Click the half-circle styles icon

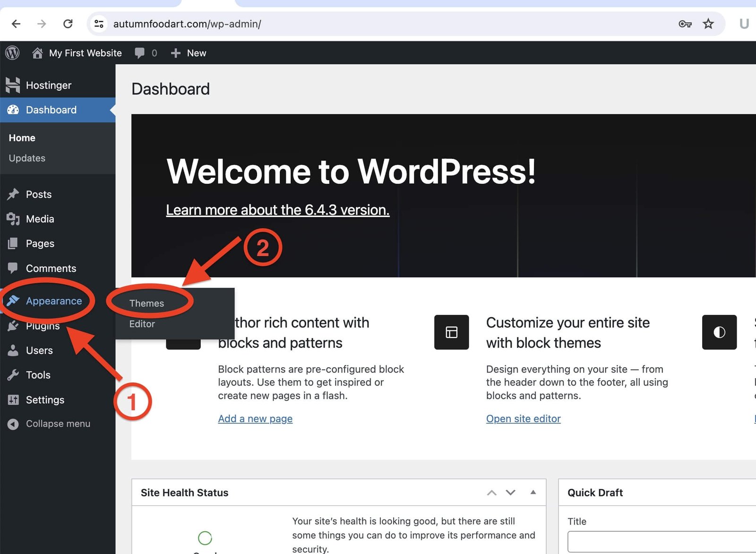click(x=719, y=332)
